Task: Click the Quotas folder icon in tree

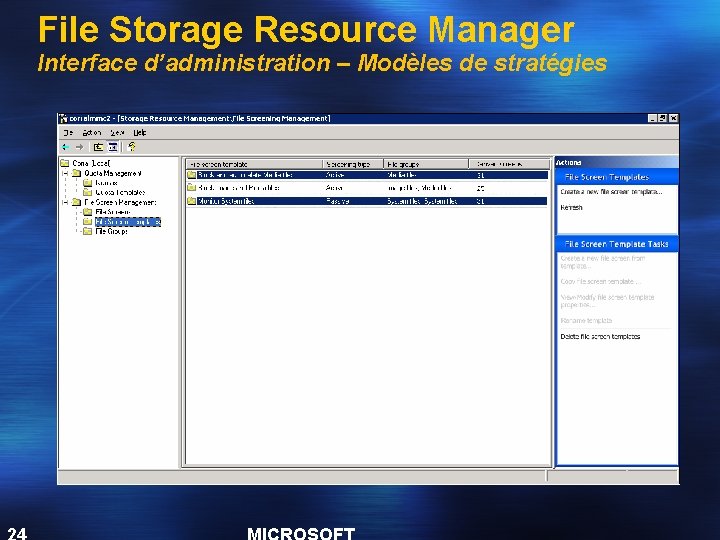Action: tap(87, 183)
